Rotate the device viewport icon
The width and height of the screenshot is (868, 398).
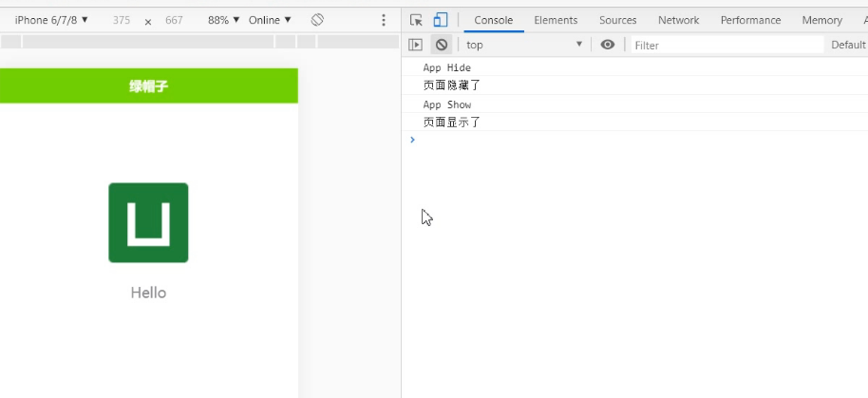(x=317, y=20)
